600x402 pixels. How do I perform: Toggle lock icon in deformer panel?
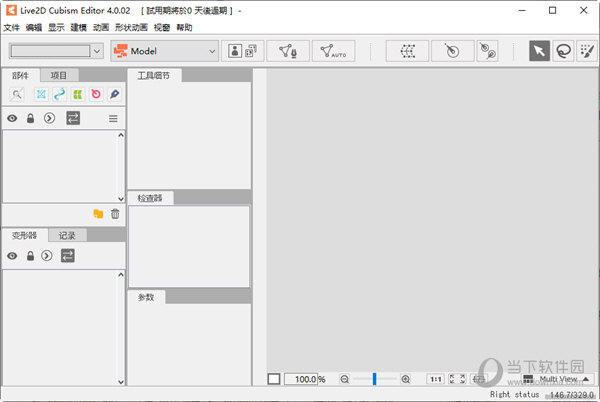30,256
